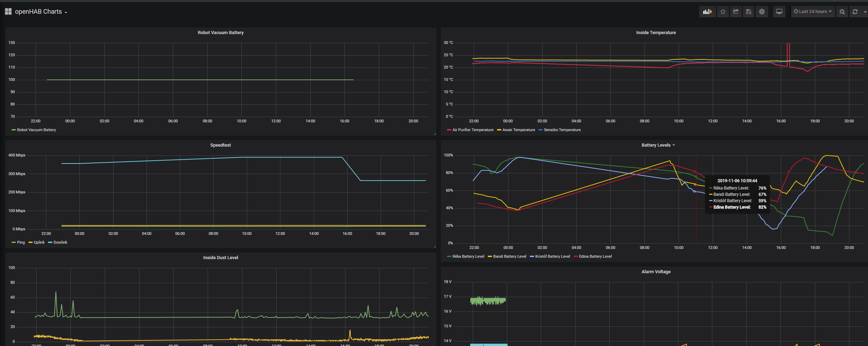Click the Add panel icon
The image size is (868, 346).
[x=707, y=12]
